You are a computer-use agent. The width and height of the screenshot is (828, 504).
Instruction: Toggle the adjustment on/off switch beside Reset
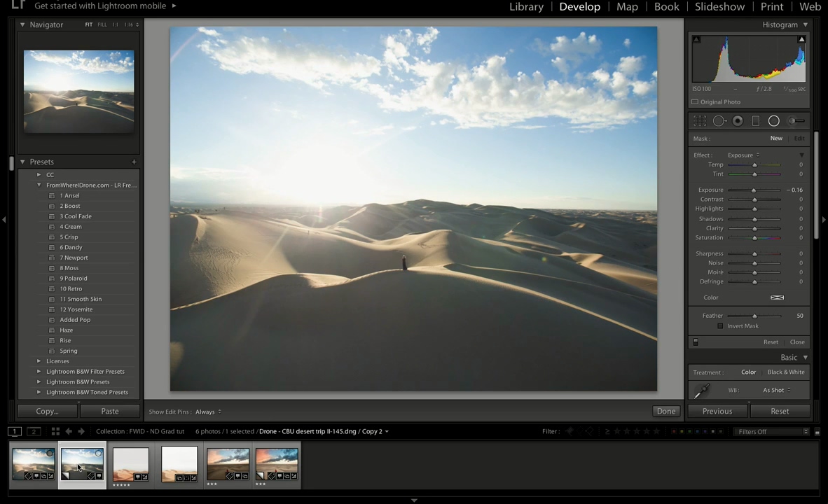(x=696, y=342)
